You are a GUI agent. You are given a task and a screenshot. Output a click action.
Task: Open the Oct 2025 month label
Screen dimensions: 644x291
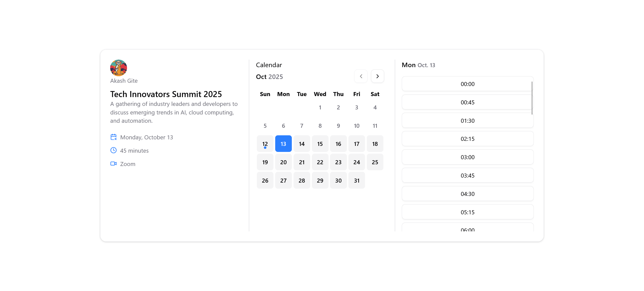coord(269,77)
